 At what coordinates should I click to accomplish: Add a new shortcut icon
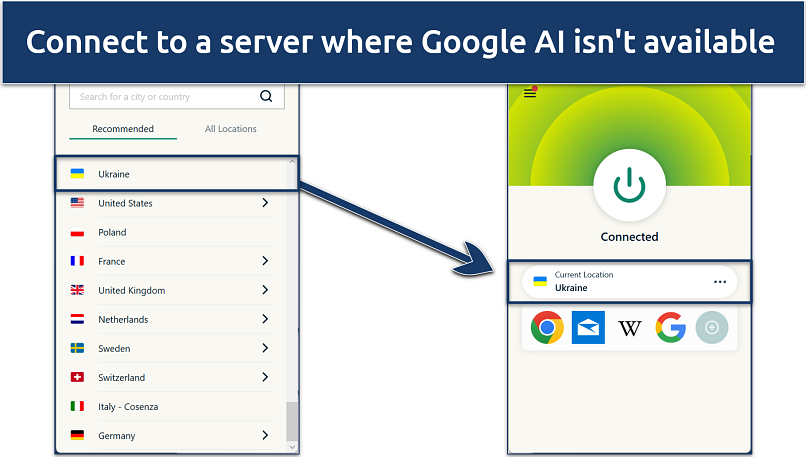coord(712,327)
